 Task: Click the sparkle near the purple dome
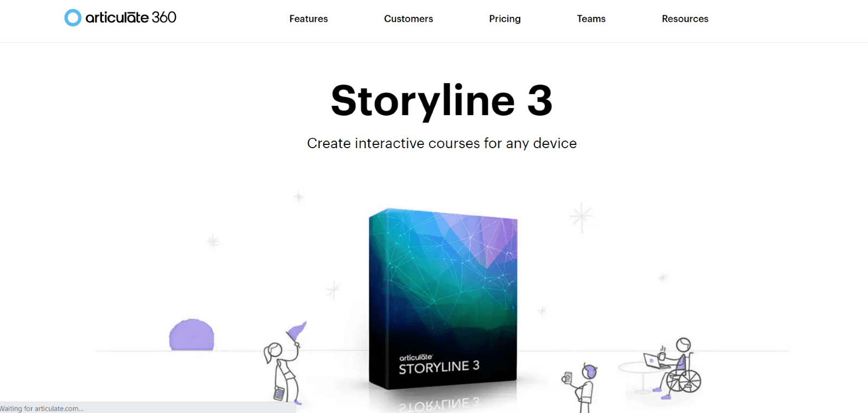(213, 241)
